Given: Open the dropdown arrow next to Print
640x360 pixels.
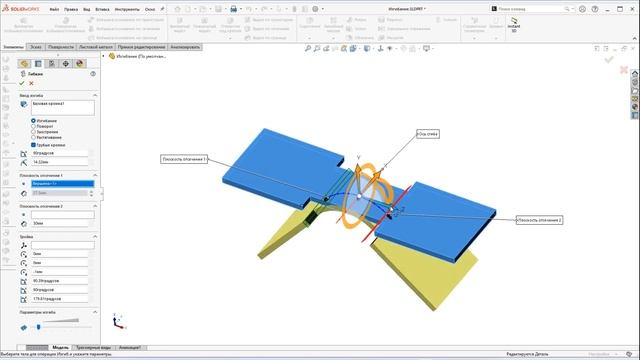Looking at the screenshot, I should [240, 9].
